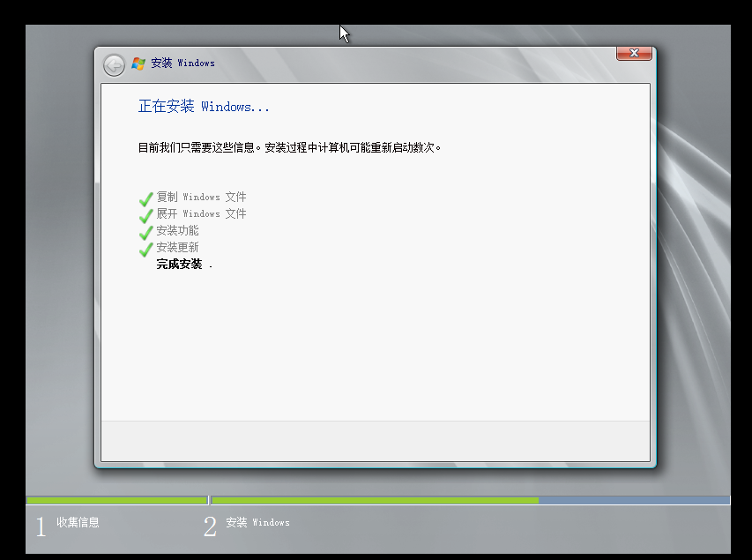Screen dimensions: 752x560
Task: Click the stage 2 安装 Windows progress bar
Action: coord(471,500)
